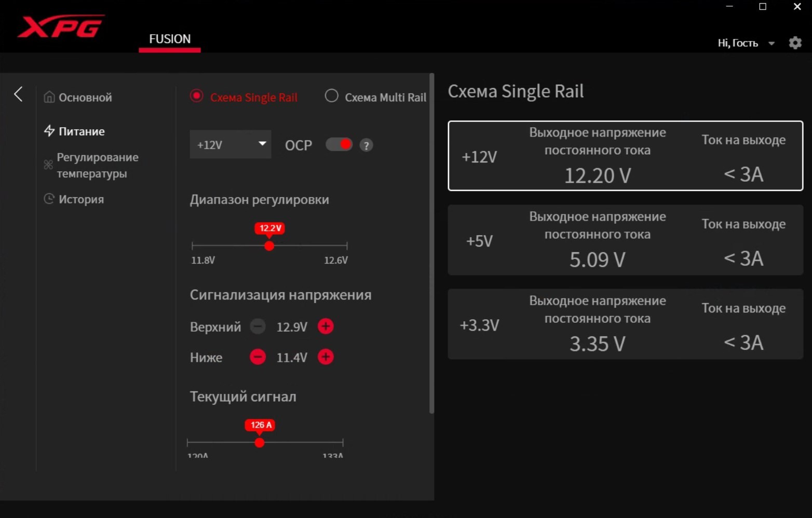
Task: Click the Текущий сигнал heading
Action: (x=243, y=397)
